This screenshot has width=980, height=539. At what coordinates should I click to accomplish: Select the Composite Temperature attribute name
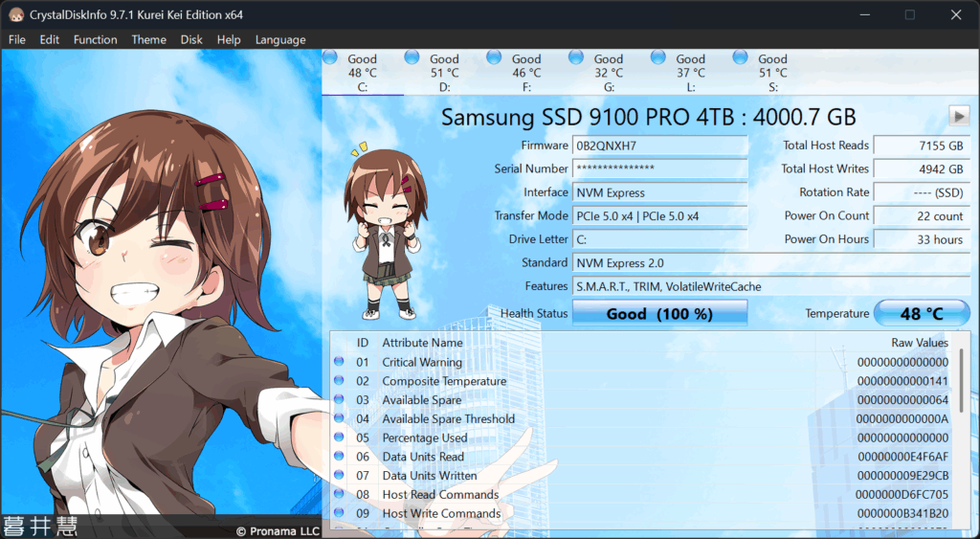(444, 381)
